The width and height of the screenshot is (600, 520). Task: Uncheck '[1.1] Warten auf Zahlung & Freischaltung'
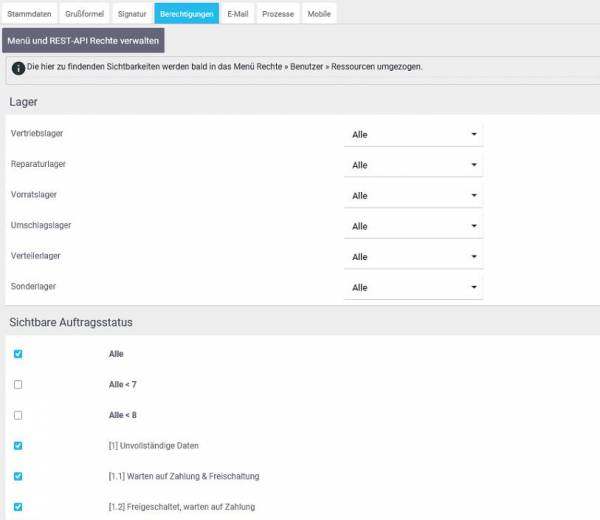(18, 476)
